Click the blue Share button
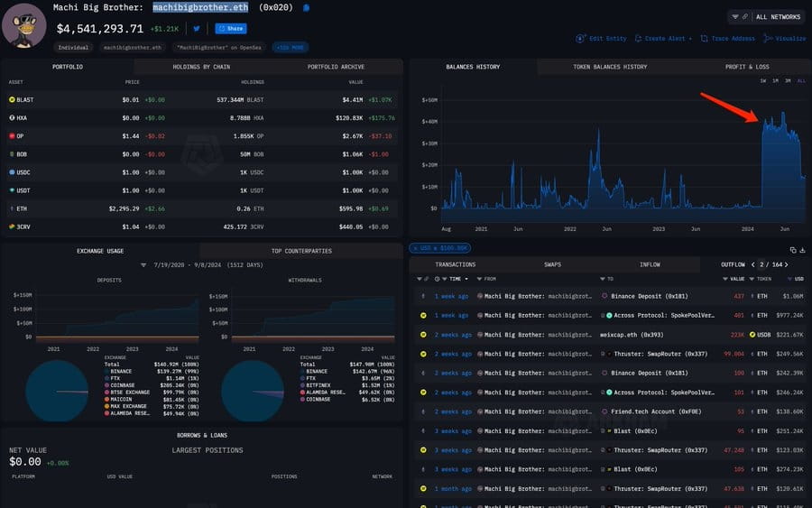The width and height of the screenshot is (812, 508). (230, 29)
